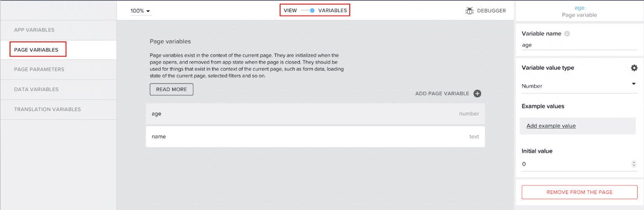Open Translation Variables section
This screenshot has width=644, height=210.
pyautogui.click(x=47, y=109)
